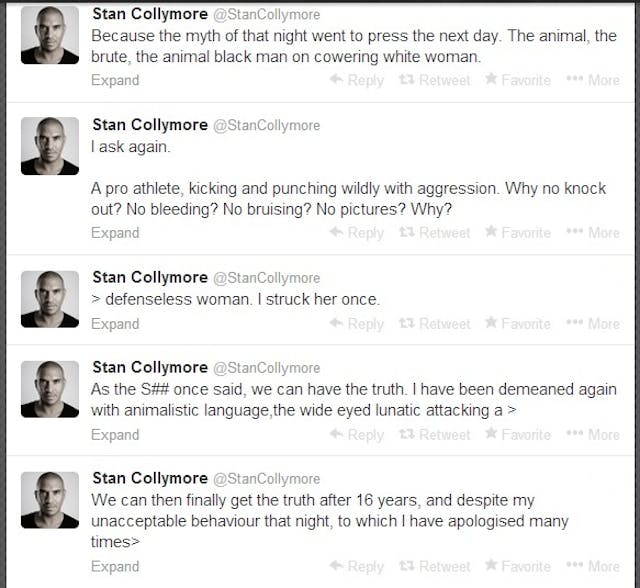Retweet the 'truth after 16 years' tweet

coord(436,566)
